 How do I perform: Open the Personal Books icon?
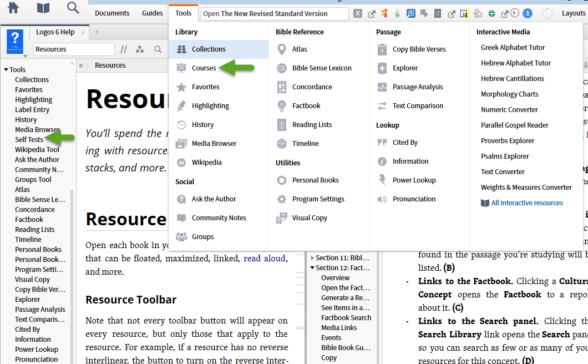(x=282, y=180)
